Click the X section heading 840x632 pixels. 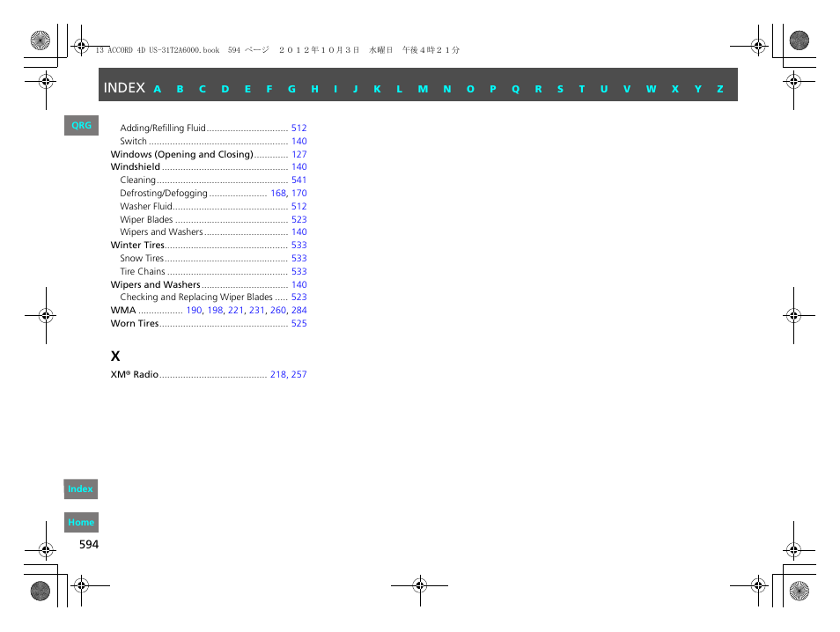115,356
